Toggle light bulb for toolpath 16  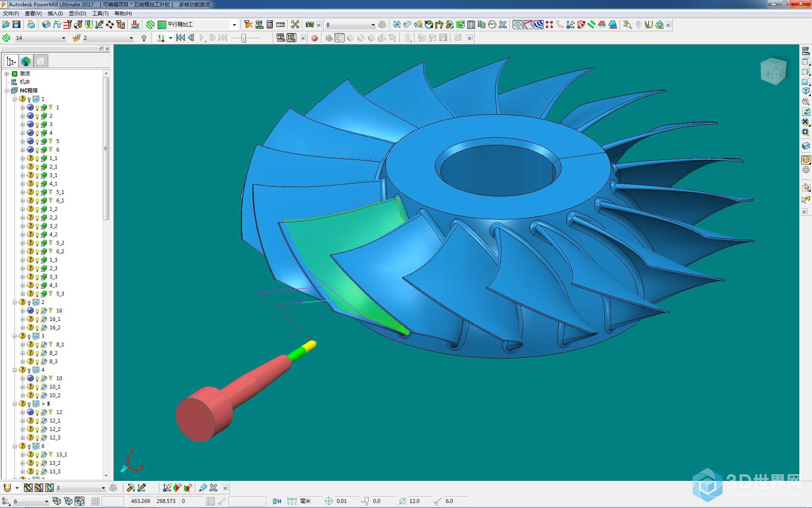point(37,311)
